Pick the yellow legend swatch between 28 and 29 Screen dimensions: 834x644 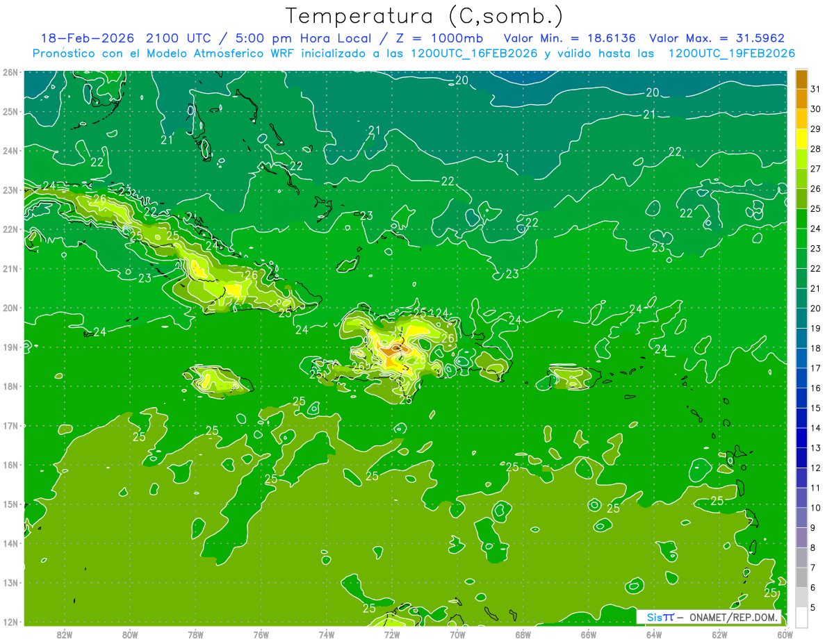[801, 140]
